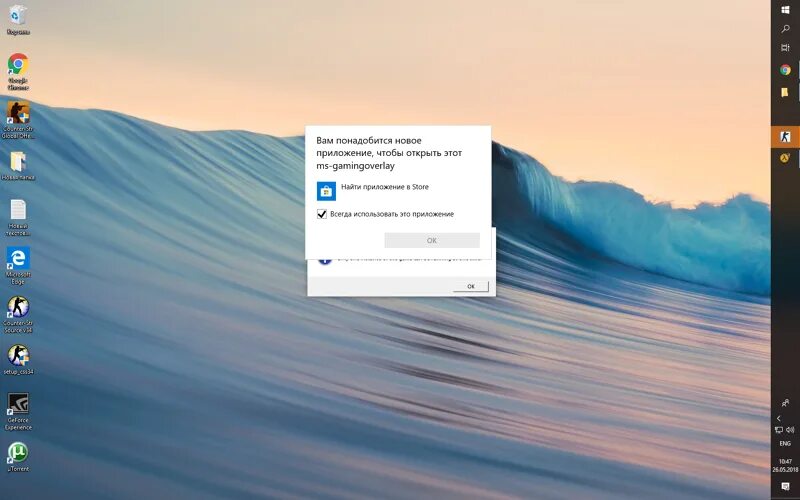Select the setup_css34 installer desktop icon
Screen dimensions: 800x500
(x=18, y=360)
